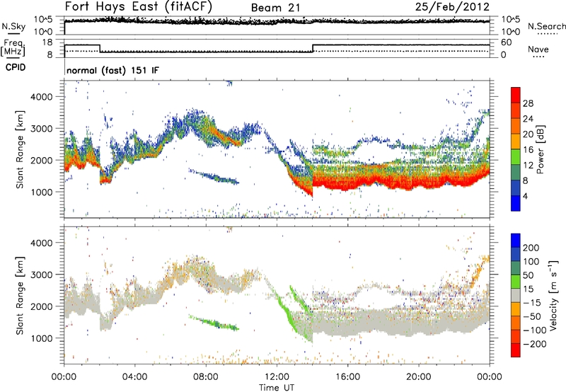Click the '1000' tick of the power panel
Viewport: 566px width, 392px height.
click(x=42, y=192)
